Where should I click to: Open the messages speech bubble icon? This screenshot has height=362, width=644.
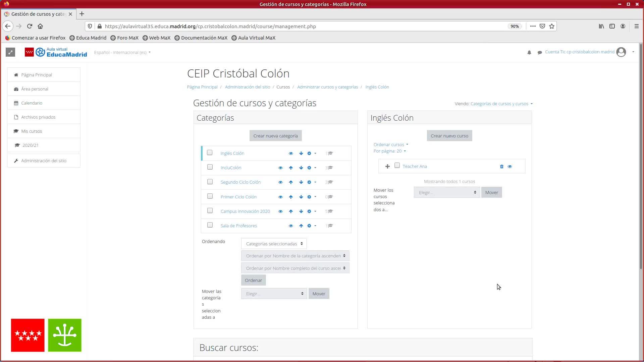pos(539,53)
